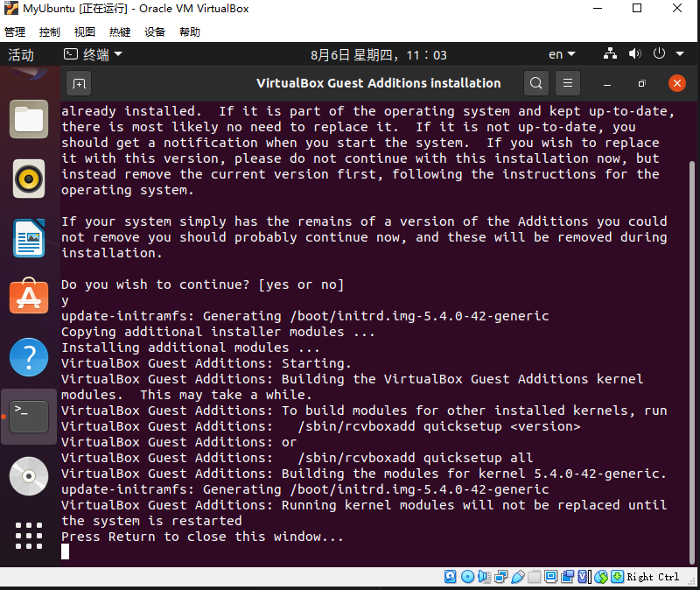Screen dimensions: 700x590
Task: Open the date and time calendar panel
Action: point(379,55)
